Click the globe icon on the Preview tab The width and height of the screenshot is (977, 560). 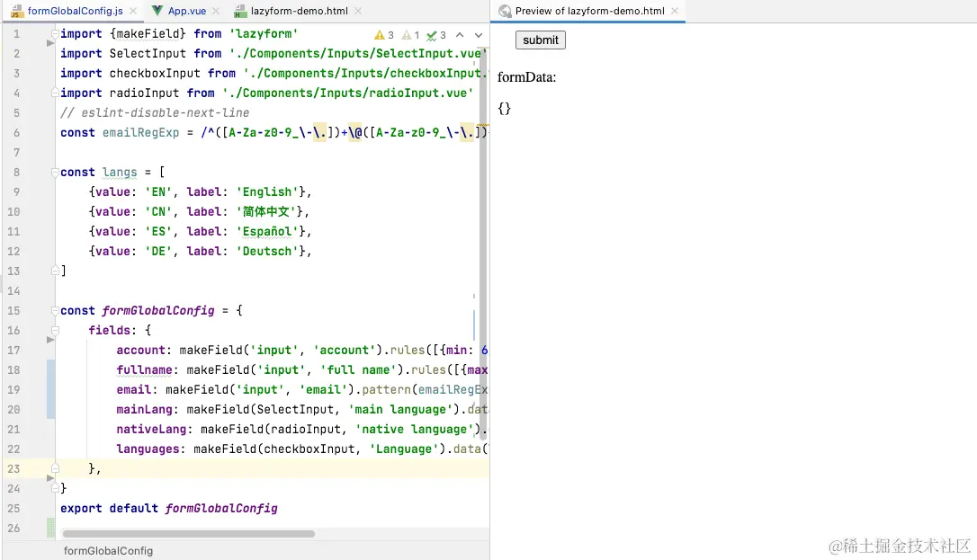click(x=505, y=11)
